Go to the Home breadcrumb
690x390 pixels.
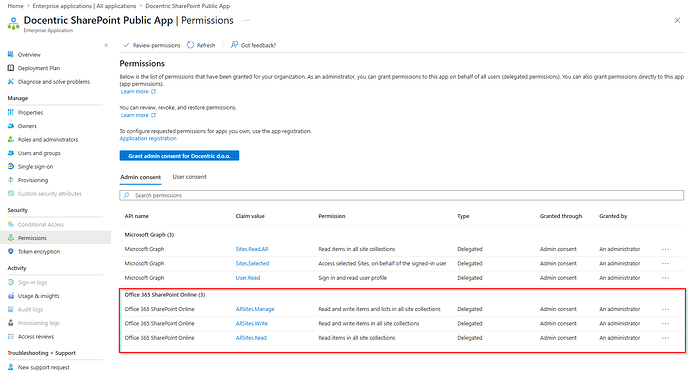pos(15,6)
